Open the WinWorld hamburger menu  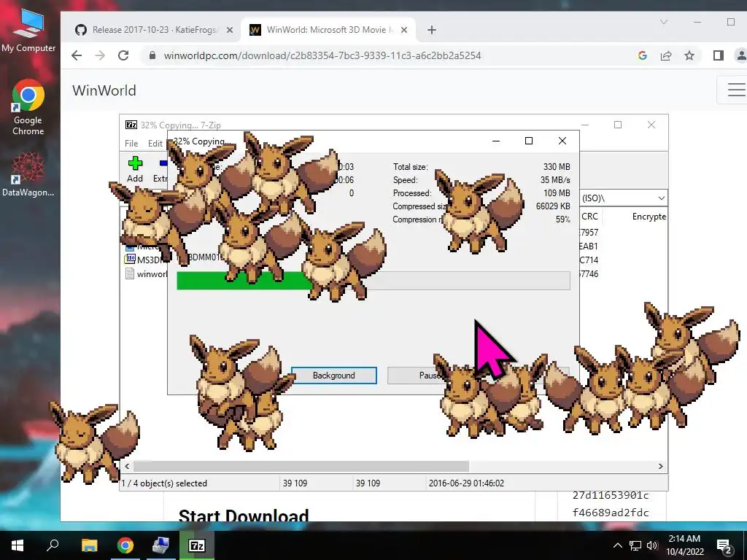click(x=736, y=90)
